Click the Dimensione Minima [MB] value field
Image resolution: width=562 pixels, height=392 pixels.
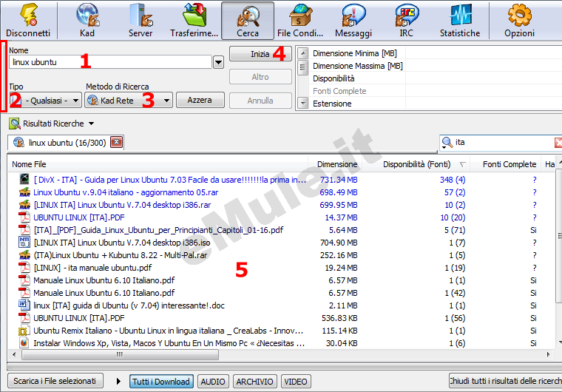484,53
